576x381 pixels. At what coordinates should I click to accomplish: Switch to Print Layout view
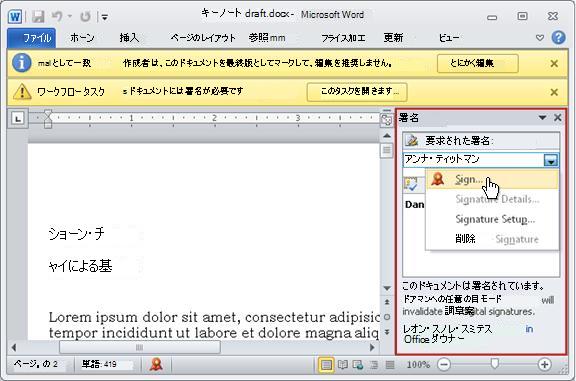click(326, 365)
